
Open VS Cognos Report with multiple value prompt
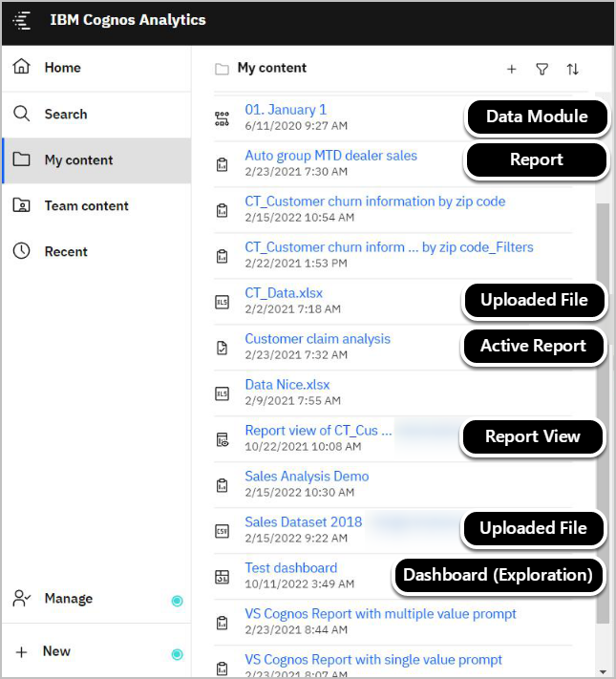tap(380, 614)
